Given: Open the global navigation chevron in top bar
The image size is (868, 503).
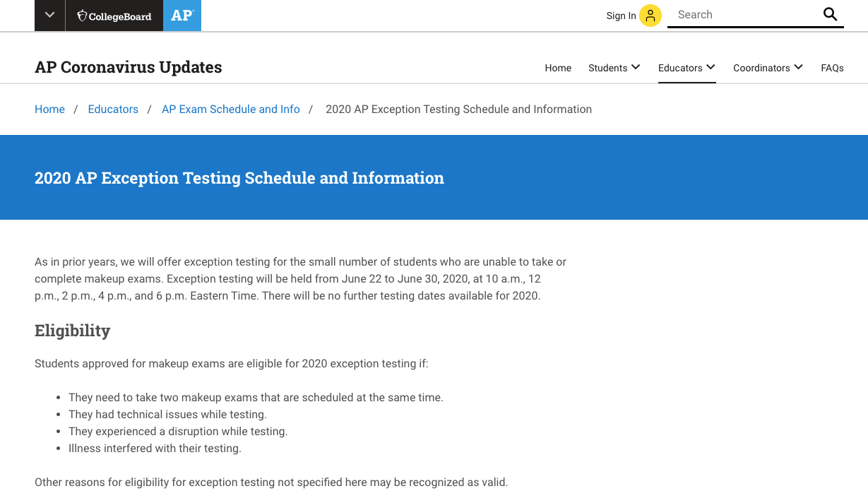Looking at the screenshot, I should (x=49, y=16).
